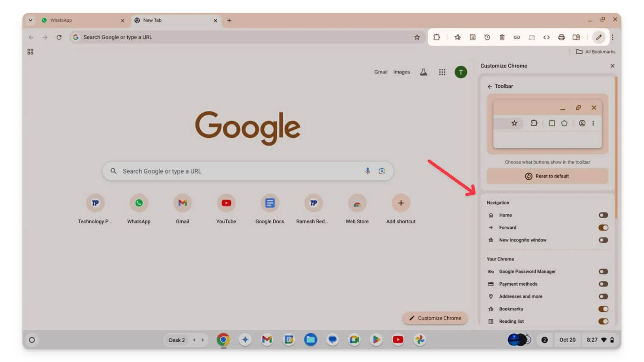Open the apps grid shortcut in bookmarks bar

(30, 52)
